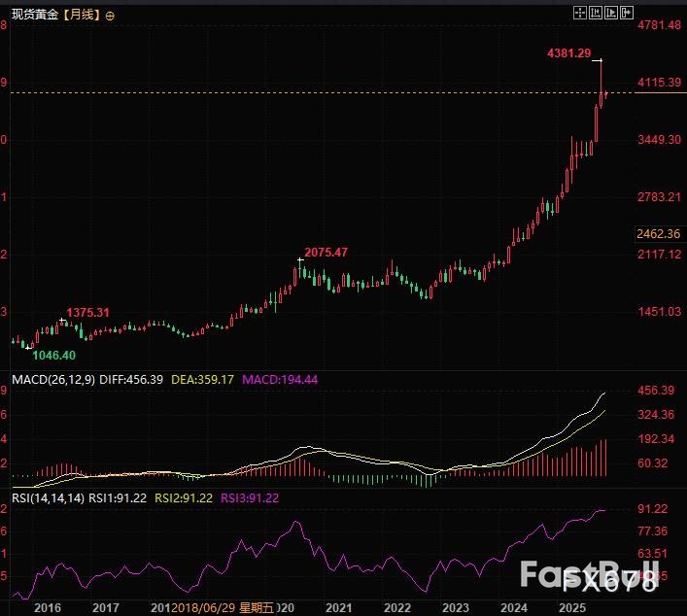Image resolution: width=687 pixels, height=616 pixels.
Task: Click the 1046.40 low price label
Action: [53, 357]
